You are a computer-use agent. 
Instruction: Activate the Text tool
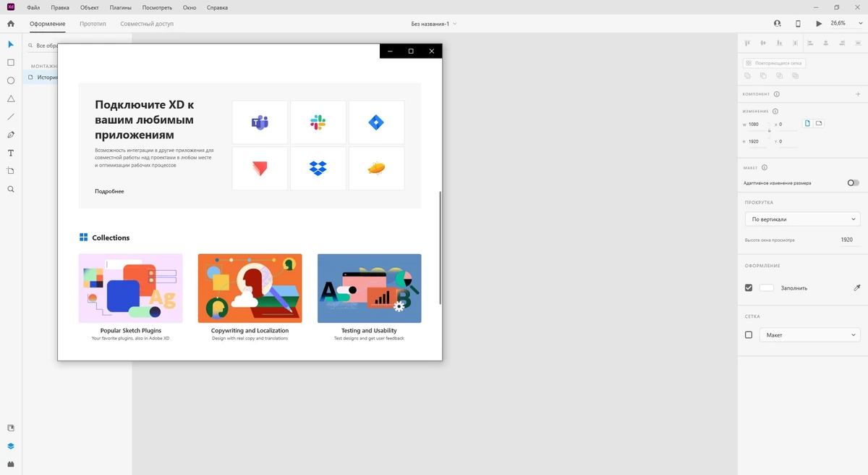point(11,153)
